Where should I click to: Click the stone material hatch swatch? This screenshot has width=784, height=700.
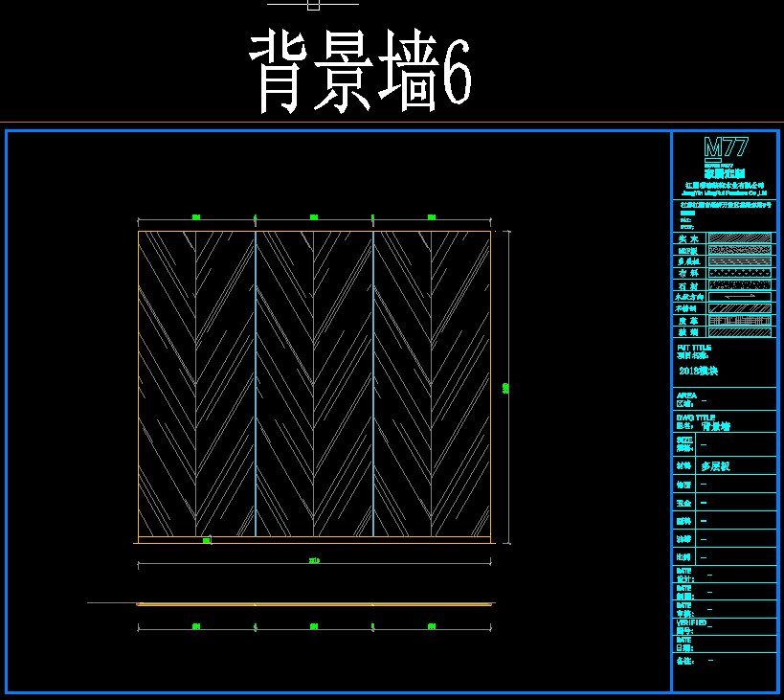click(x=740, y=285)
